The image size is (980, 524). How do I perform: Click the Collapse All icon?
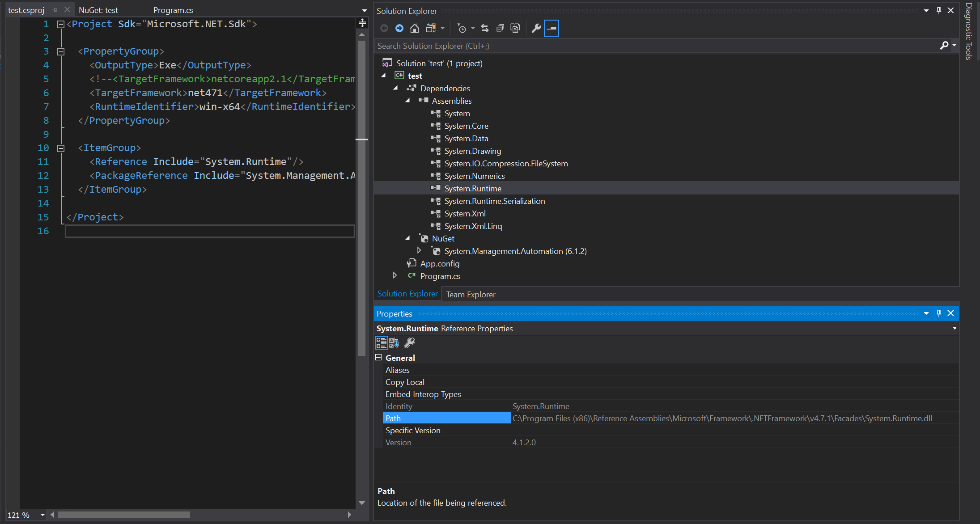500,28
